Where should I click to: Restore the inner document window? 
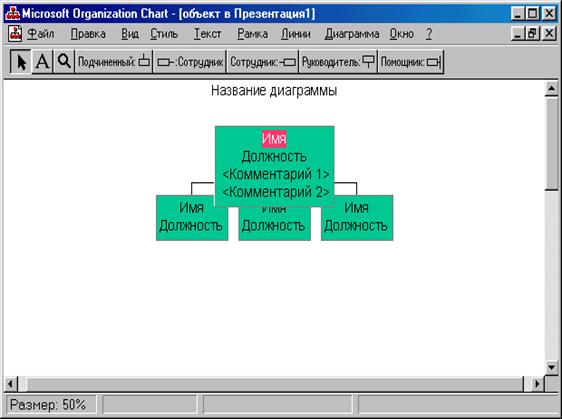(532, 34)
